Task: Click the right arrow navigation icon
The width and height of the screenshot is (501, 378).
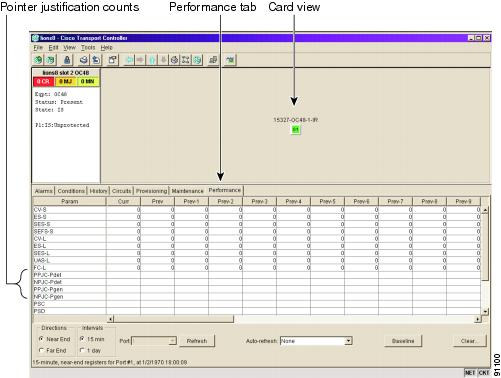Action: [140, 60]
